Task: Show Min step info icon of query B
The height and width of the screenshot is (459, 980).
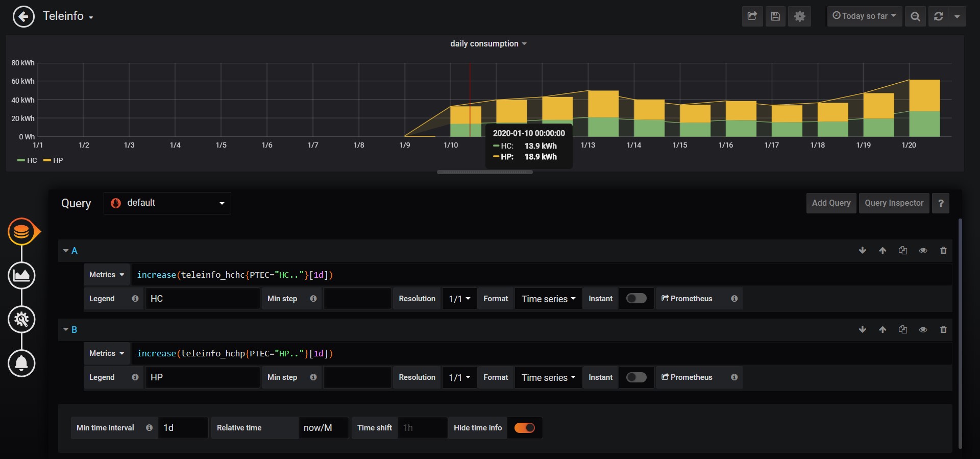Action: (313, 377)
